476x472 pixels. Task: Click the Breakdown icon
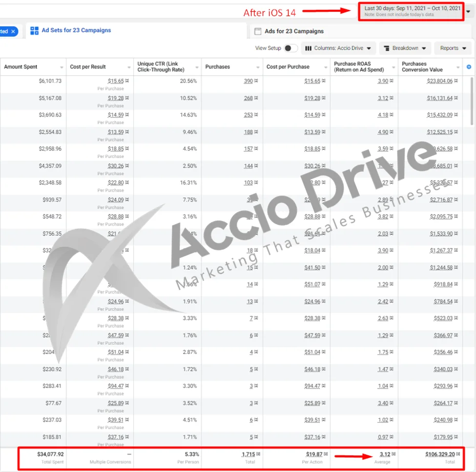tap(386, 48)
